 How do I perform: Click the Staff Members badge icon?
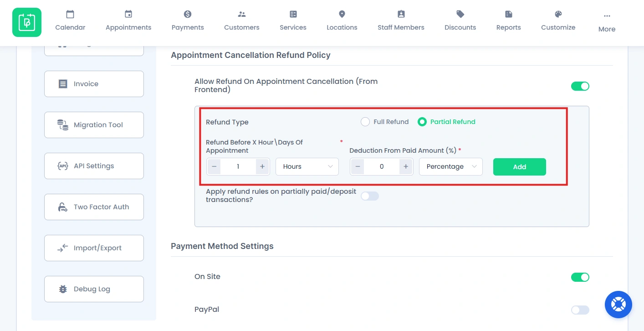(401, 14)
